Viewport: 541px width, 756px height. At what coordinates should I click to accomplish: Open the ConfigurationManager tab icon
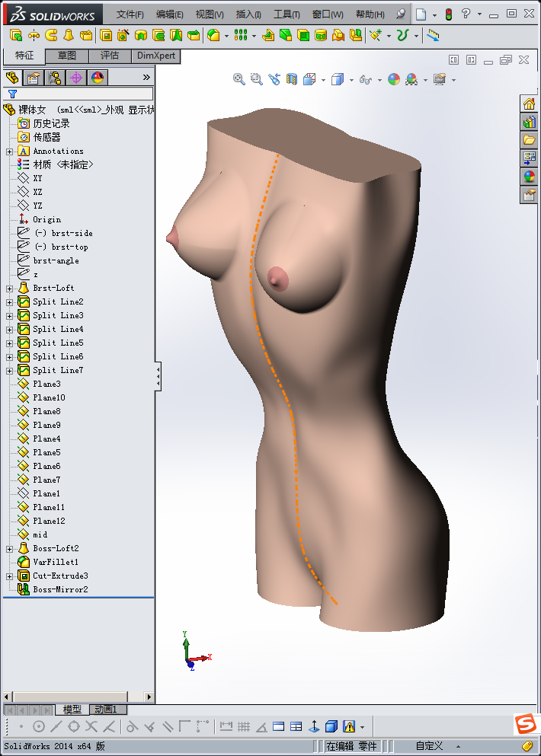[x=55, y=78]
